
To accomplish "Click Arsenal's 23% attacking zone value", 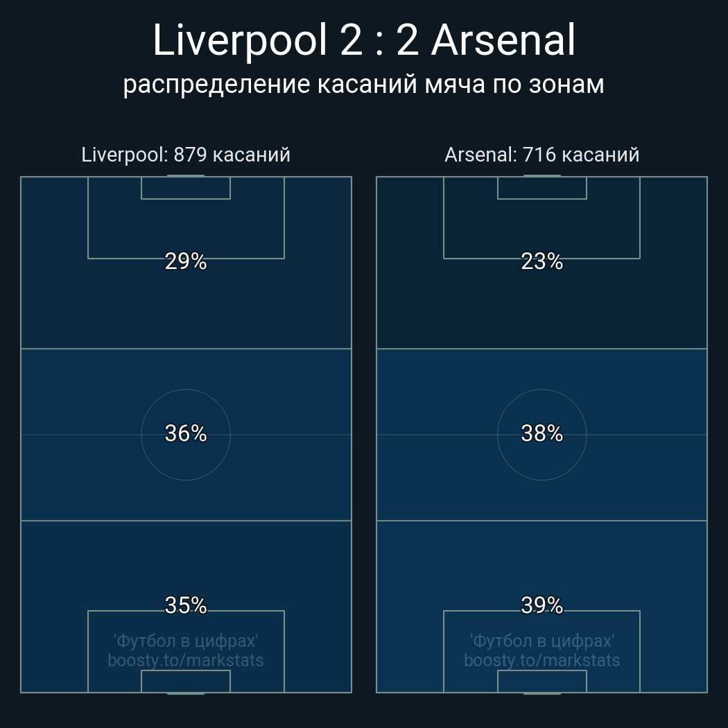I will tap(541, 261).
